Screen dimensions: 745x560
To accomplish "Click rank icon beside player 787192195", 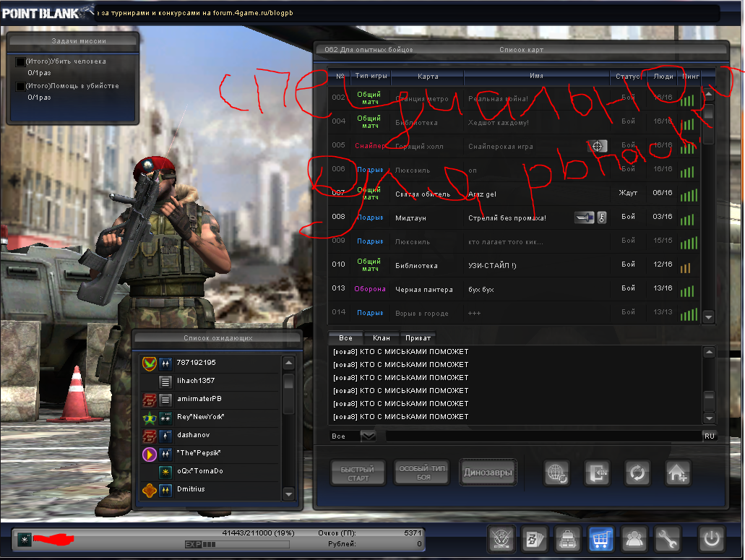I will coord(165,363).
